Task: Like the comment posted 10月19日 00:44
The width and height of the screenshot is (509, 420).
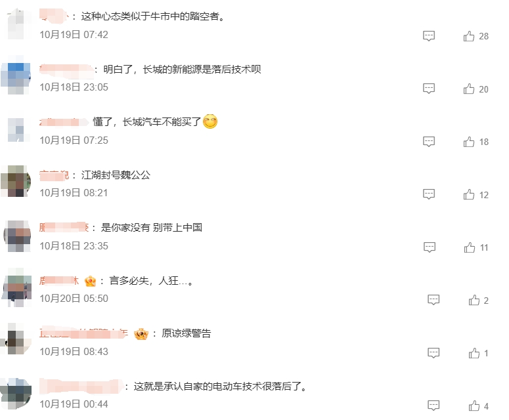Action: 474,406
